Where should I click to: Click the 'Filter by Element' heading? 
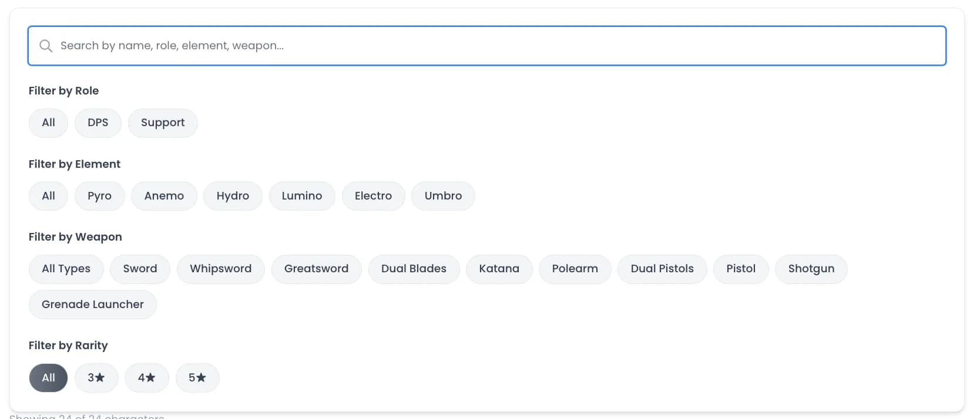[75, 164]
